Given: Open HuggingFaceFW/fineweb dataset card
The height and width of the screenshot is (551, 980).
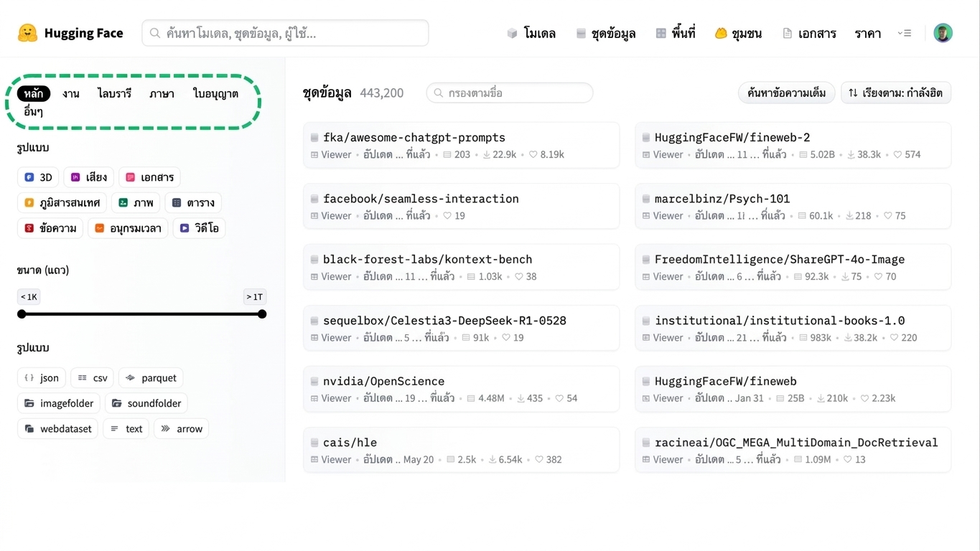Looking at the screenshot, I should point(793,389).
